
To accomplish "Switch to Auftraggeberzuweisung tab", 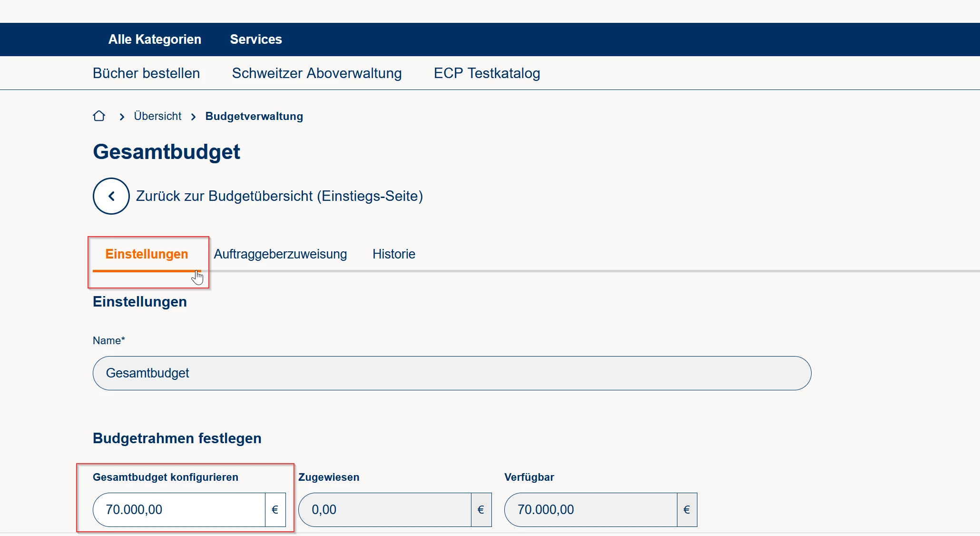I will tap(280, 254).
